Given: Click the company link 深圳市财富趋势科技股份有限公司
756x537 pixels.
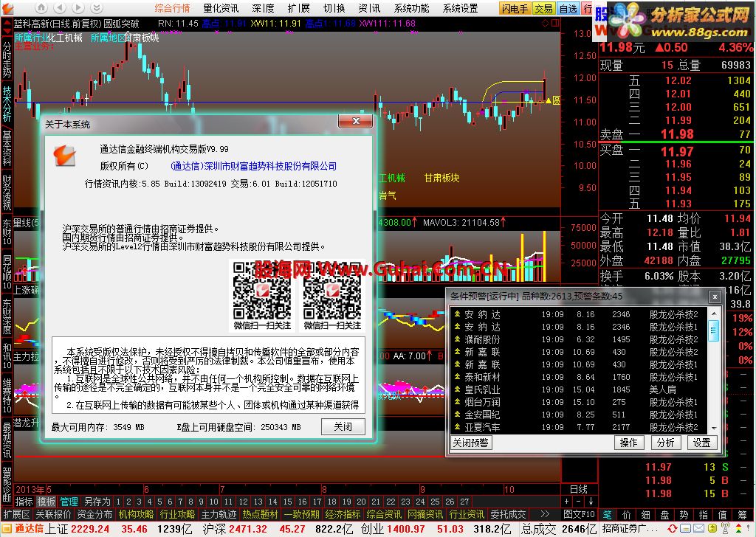Looking at the screenshot, I should click(254, 166).
